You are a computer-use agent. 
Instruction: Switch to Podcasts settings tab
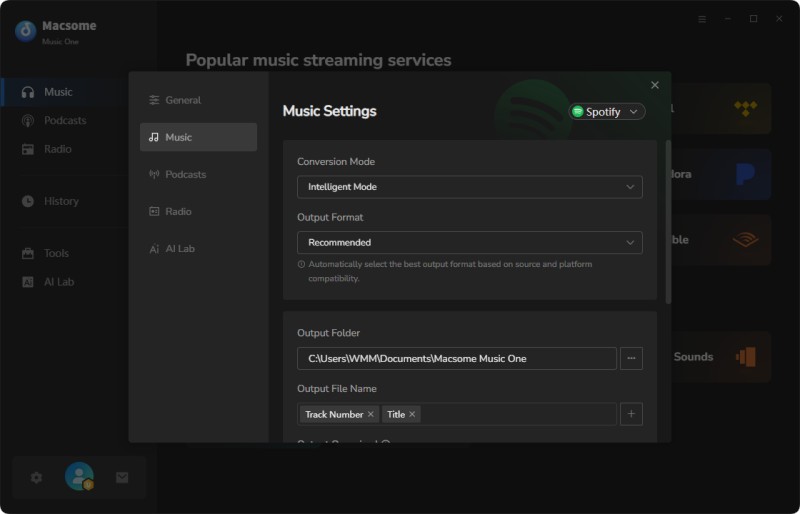[185, 174]
